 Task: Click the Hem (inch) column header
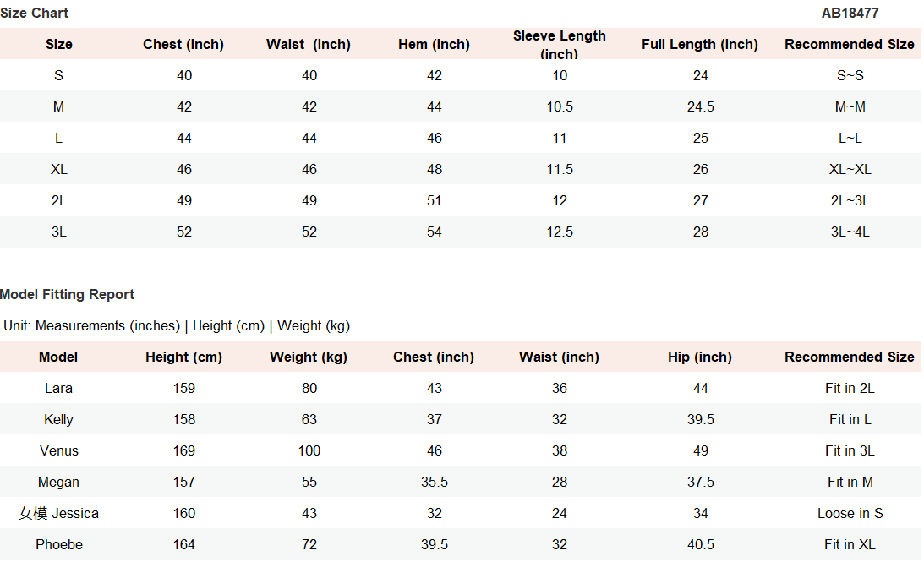(x=434, y=44)
